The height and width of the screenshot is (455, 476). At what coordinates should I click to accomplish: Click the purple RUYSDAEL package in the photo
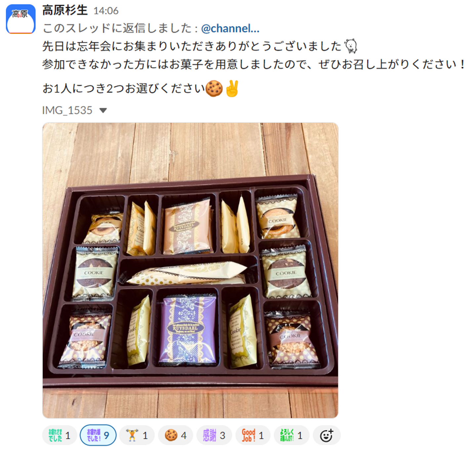pos(188,330)
